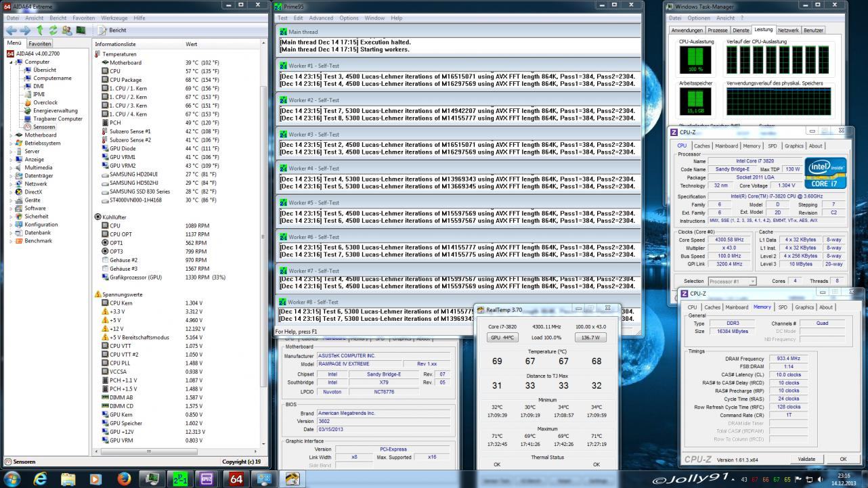
Task: Switch to Netzwerk tab in Task-Manager
Action: click(788, 30)
